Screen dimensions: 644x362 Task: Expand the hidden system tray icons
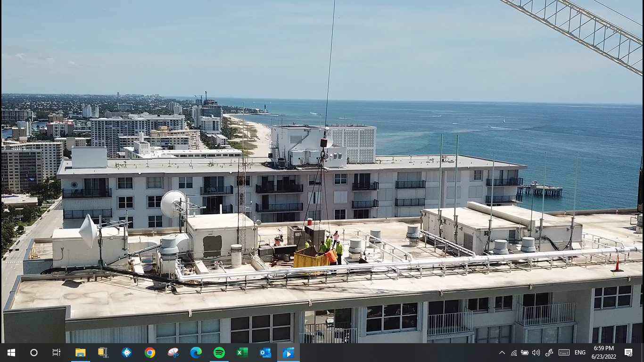[x=502, y=353]
